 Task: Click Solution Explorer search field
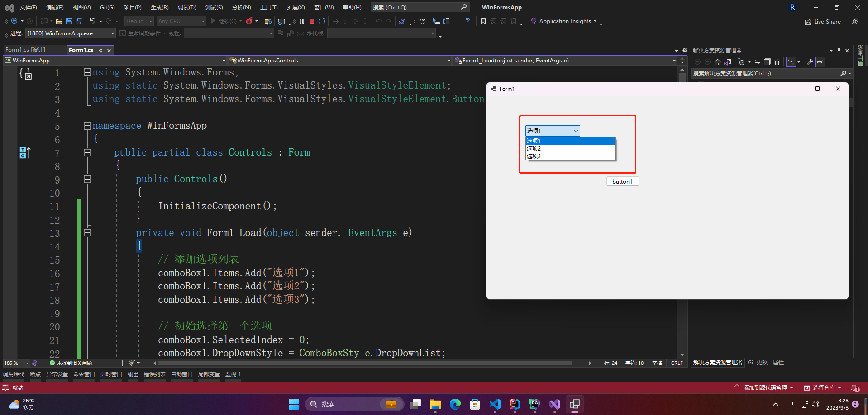[771, 74]
